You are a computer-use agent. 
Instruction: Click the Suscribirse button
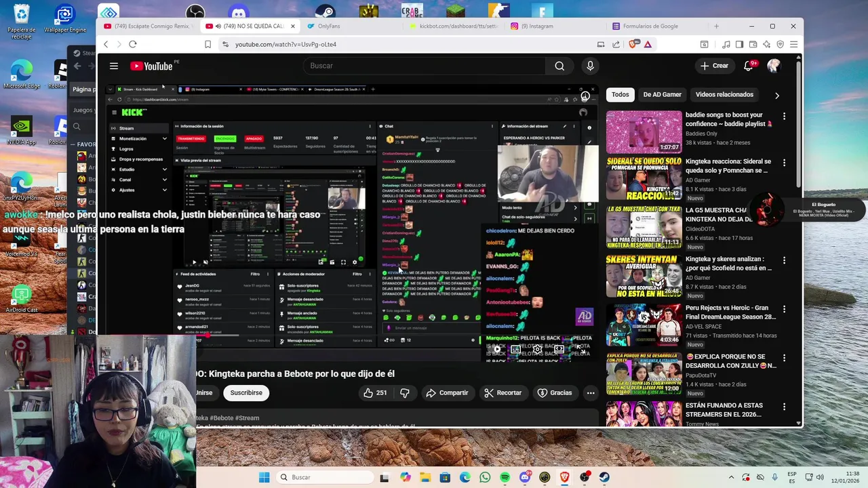[246, 392]
